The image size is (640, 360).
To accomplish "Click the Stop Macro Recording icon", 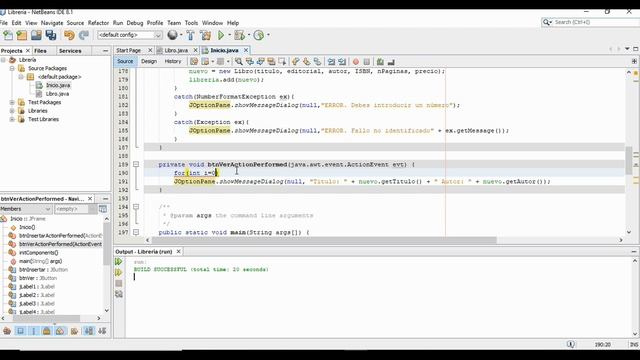I will click(x=367, y=62).
